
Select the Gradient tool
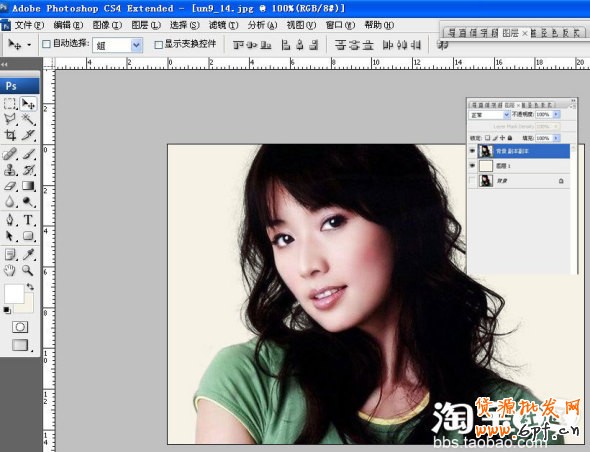[28, 186]
